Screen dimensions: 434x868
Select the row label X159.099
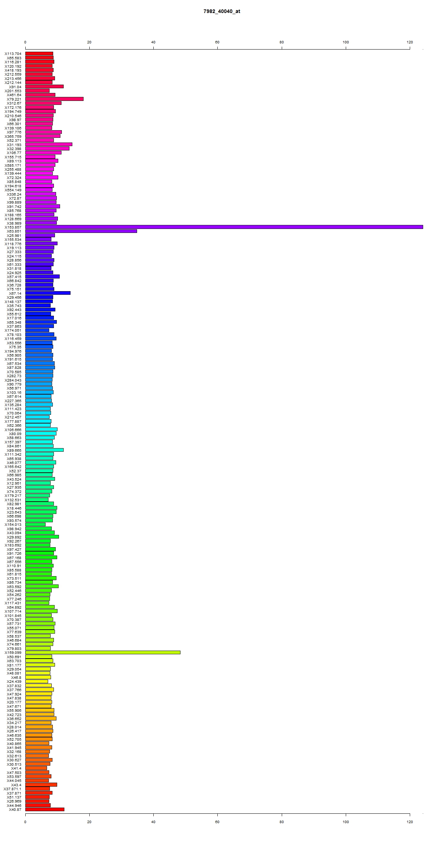coord(13,653)
